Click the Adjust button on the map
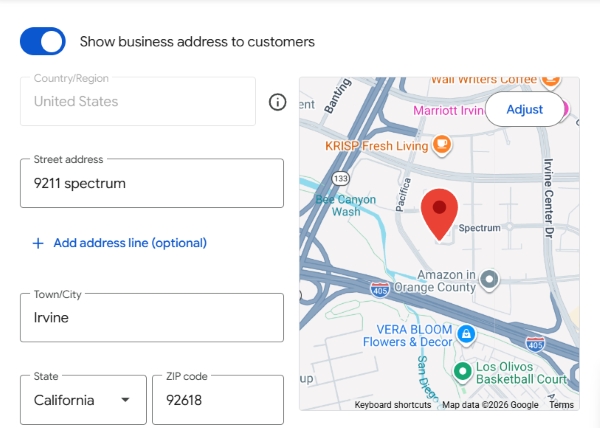Image resolution: width=600 pixels, height=428 pixels. tap(525, 109)
